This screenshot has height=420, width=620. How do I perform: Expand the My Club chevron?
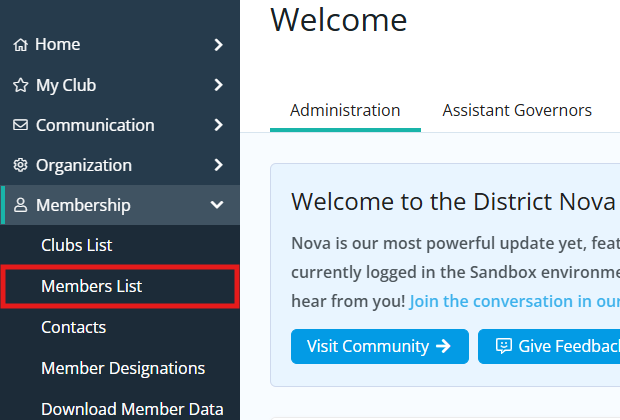(218, 85)
